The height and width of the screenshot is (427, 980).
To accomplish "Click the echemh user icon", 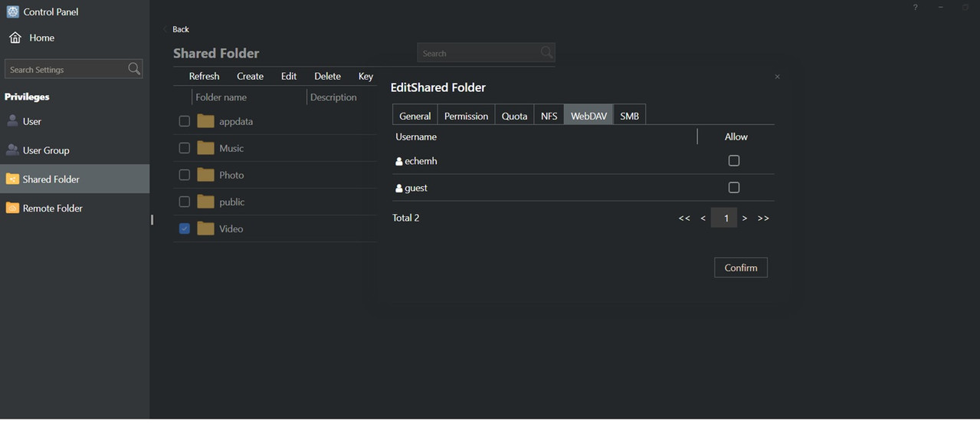I will click(399, 161).
